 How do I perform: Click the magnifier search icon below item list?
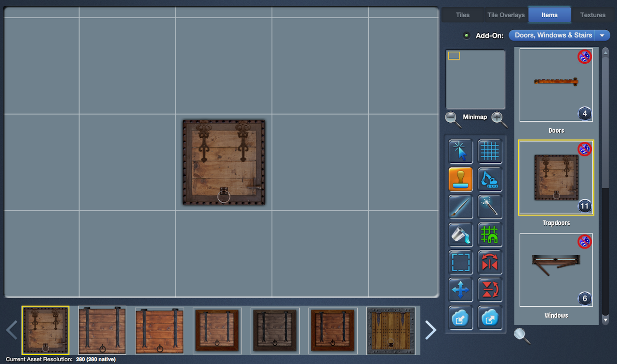[522, 335]
